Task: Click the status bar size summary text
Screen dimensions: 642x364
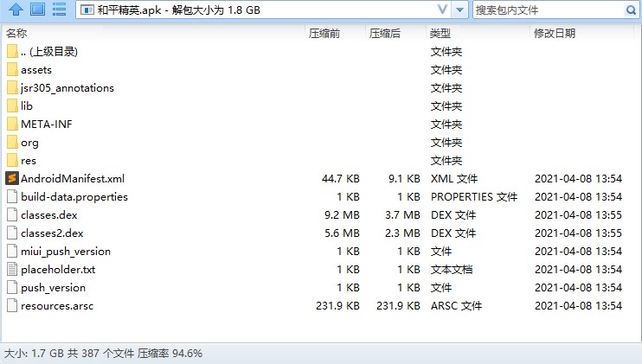Action: point(103,353)
